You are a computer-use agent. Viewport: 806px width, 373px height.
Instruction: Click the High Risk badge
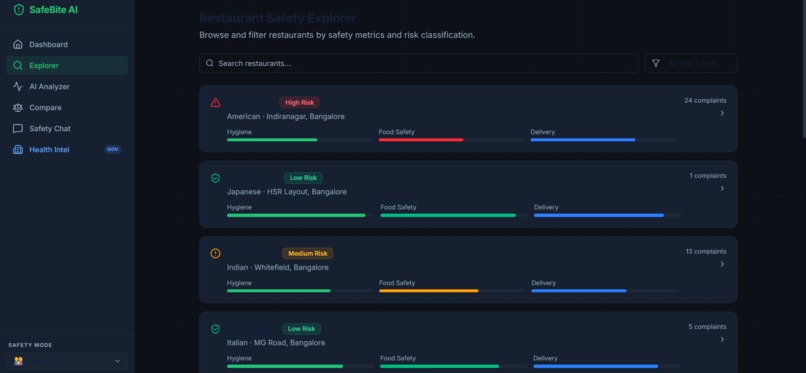tap(300, 103)
